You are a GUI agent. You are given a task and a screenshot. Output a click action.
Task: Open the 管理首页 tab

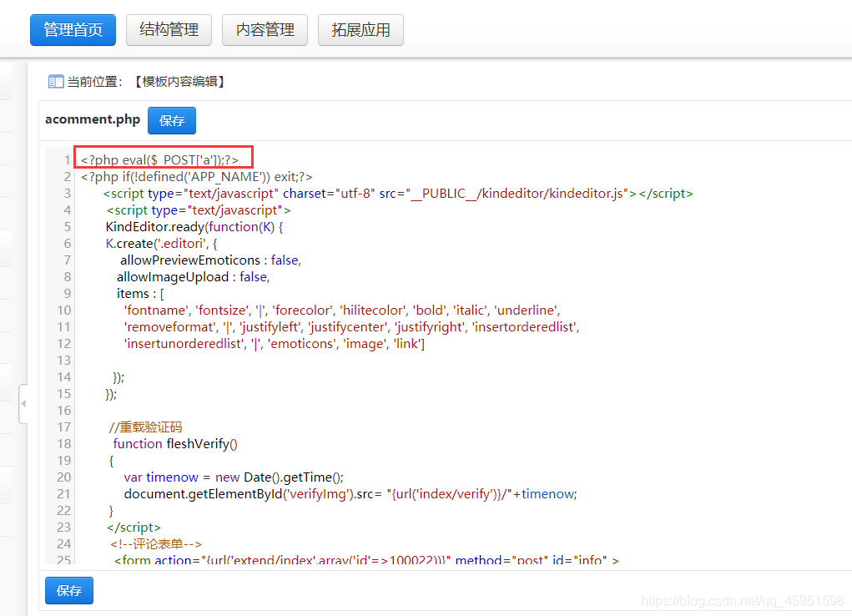(x=73, y=30)
